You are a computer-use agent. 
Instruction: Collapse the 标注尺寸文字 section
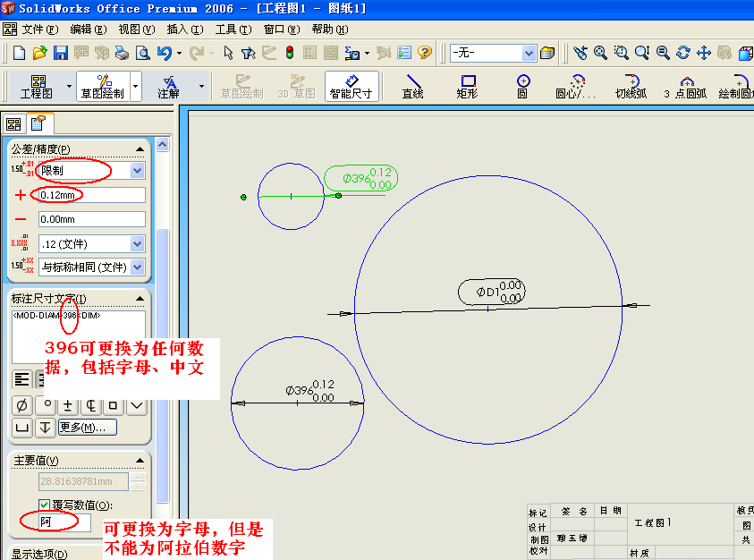coord(140,299)
